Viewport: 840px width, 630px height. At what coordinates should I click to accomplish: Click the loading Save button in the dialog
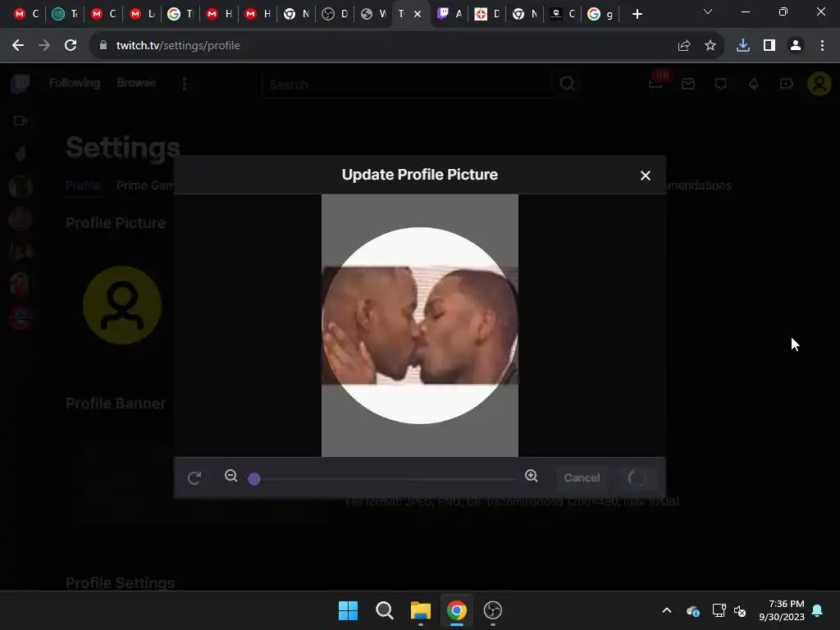(637, 477)
